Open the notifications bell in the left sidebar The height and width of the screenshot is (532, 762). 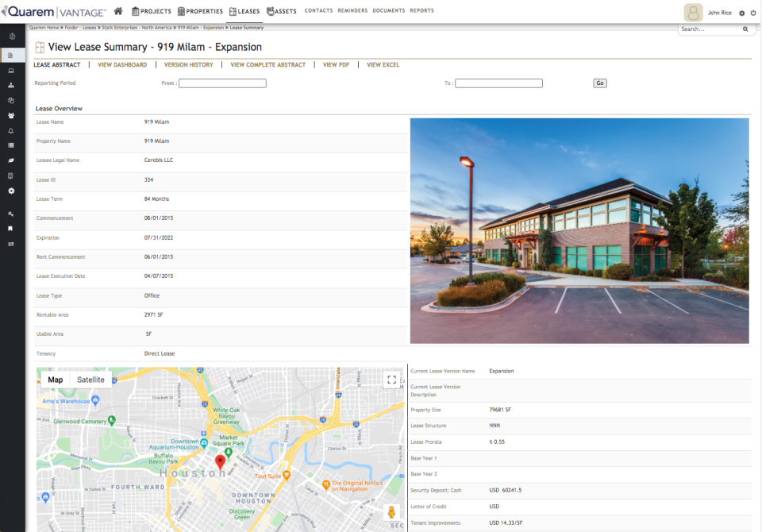(x=11, y=132)
